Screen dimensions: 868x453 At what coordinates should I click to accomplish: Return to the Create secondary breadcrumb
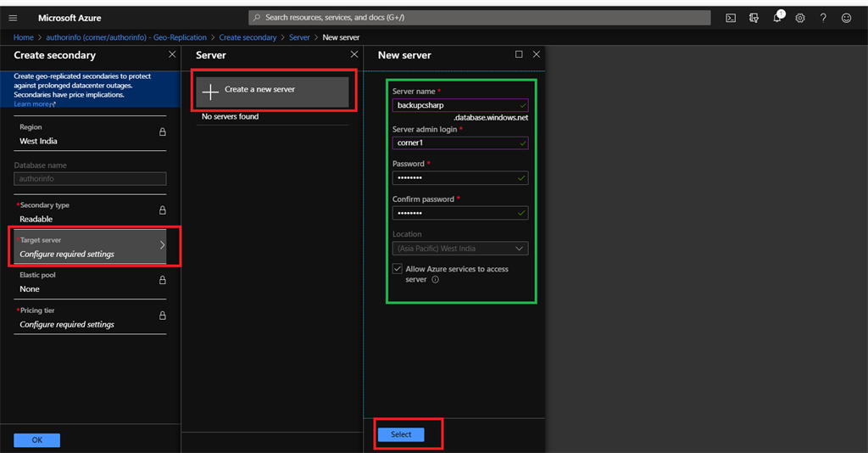(x=248, y=37)
